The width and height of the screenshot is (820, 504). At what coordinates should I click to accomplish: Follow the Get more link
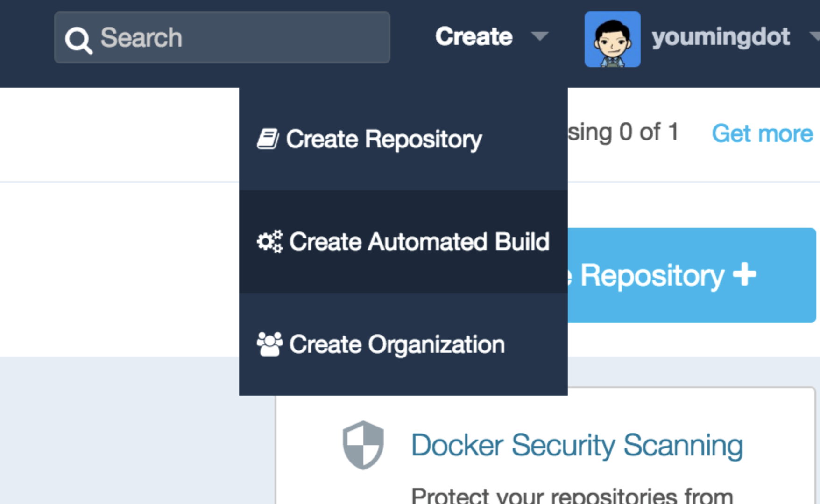pyautogui.click(x=762, y=133)
